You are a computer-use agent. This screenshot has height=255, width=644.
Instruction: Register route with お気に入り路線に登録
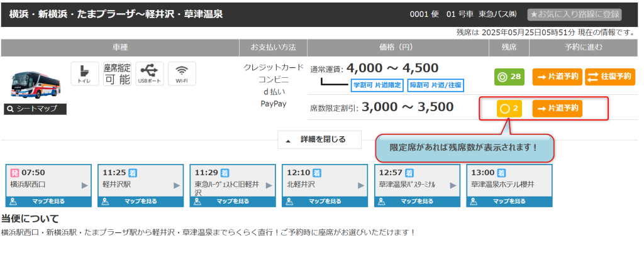pos(574,14)
